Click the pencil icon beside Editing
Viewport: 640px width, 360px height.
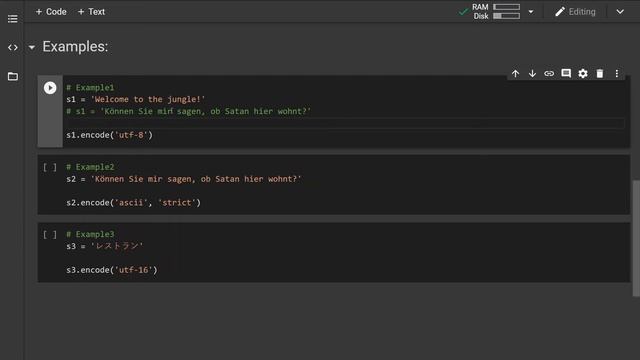560,12
